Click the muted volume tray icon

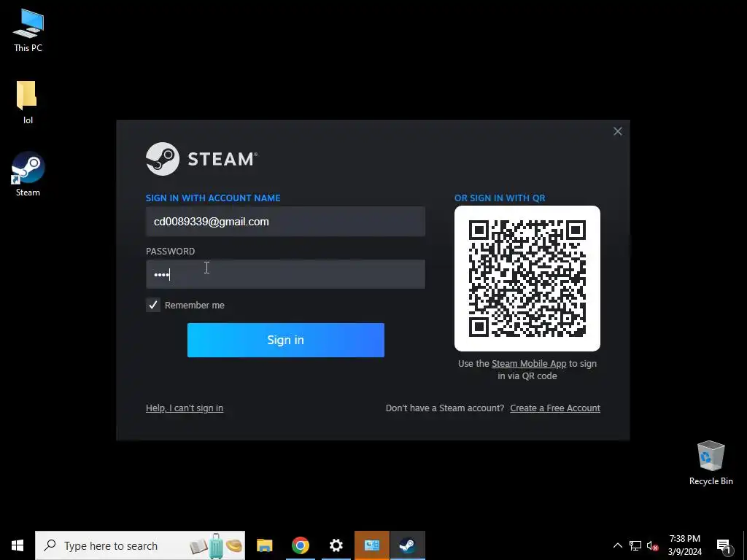point(652,545)
